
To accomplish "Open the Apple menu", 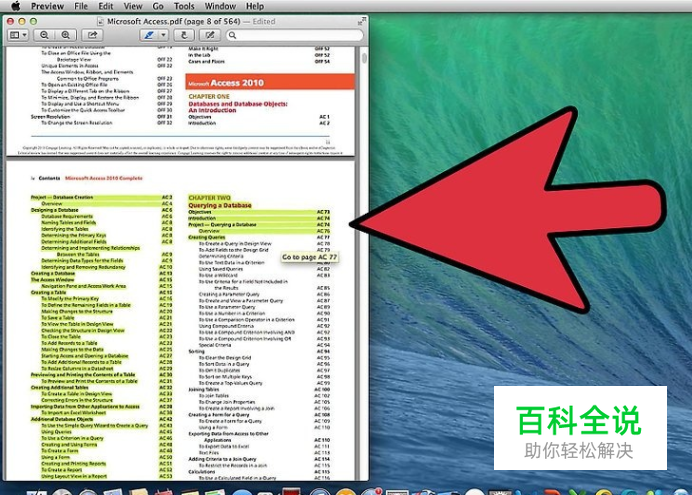I will (x=15, y=6).
